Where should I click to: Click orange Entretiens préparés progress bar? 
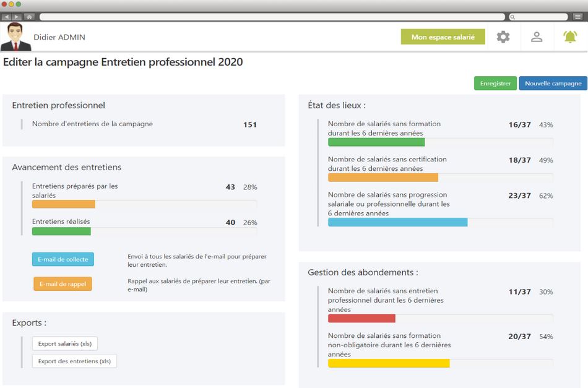coord(63,204)
